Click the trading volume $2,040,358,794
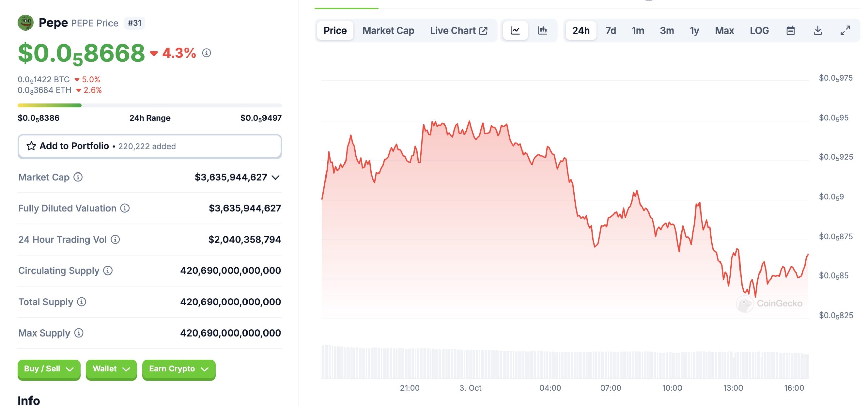Image resolution: width=868 pixels, height=406 pixels. click(244, 239)
